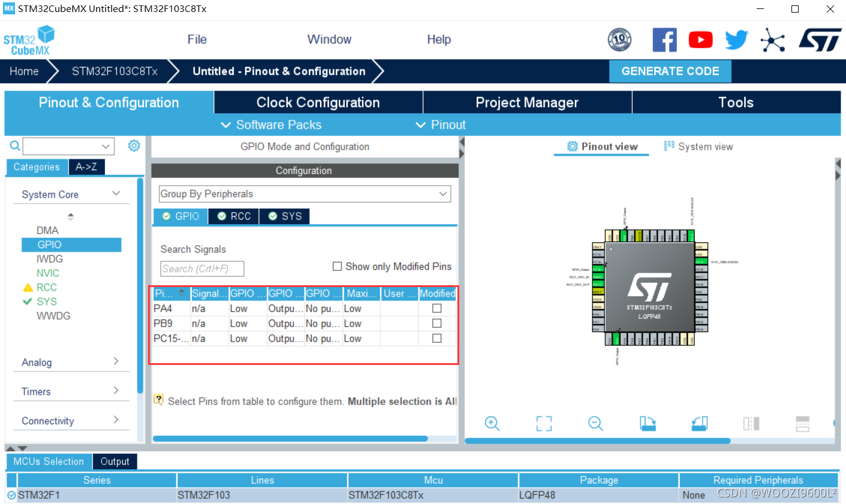Select the PA4 row in the GPIO table

304,308
